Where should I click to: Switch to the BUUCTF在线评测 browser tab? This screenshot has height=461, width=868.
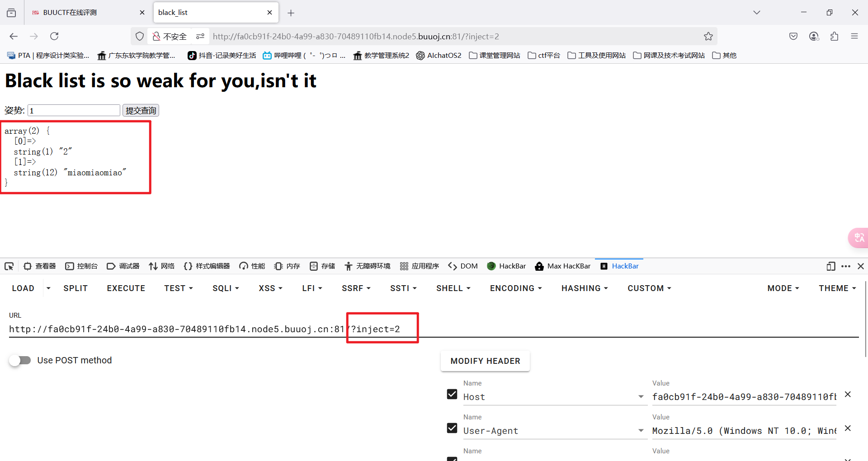point(70,12)
